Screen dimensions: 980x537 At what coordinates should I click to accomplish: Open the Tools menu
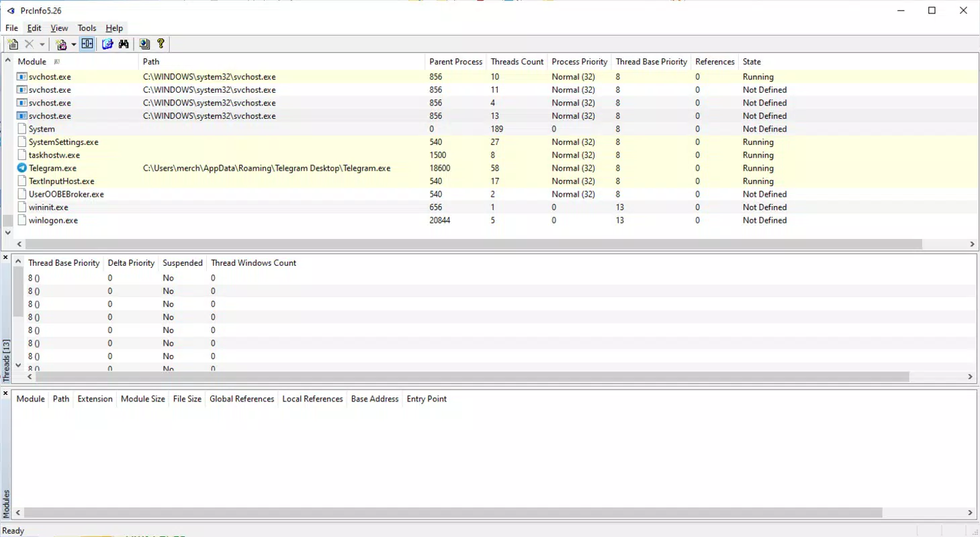(87, 28)
